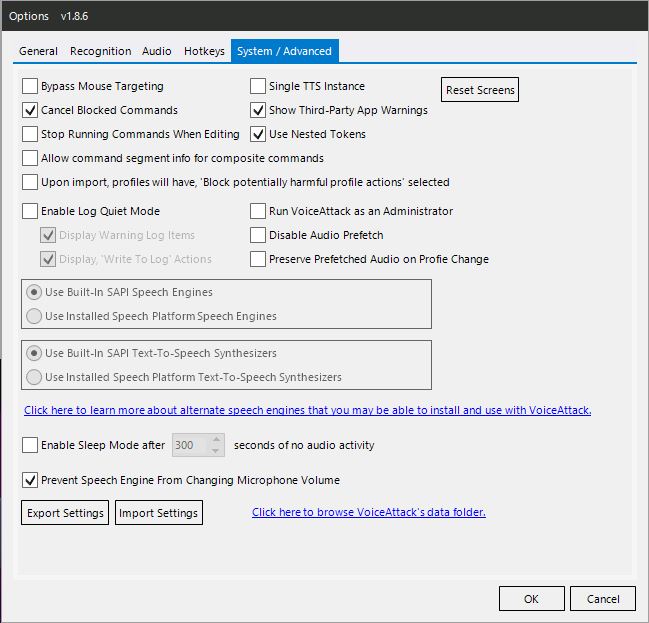
Task: Click Export Settings
Action: pyautogui.click(x=65, y=513)
